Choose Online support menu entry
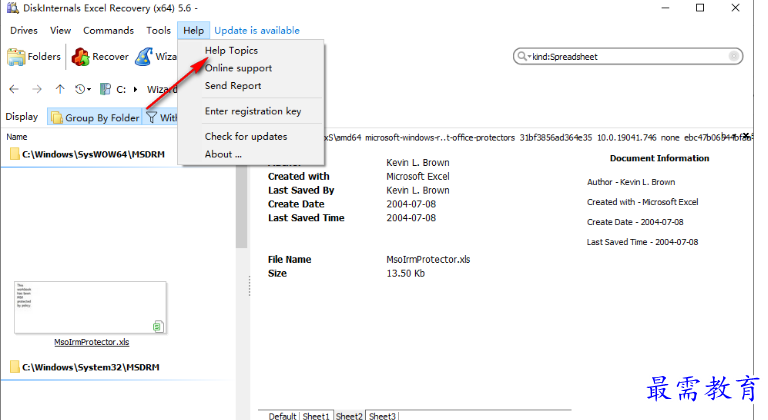This screenshot has width=768, height=420. (238, 68)
